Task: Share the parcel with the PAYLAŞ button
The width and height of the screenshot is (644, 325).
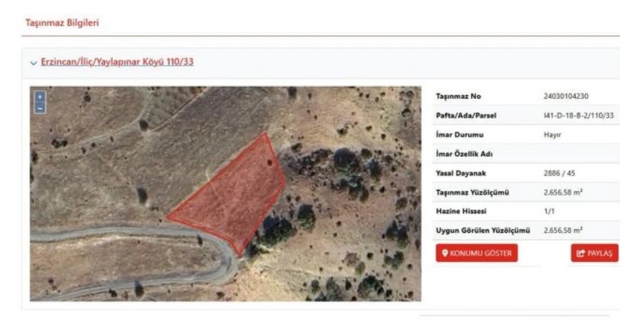Action: pos(595,253)
